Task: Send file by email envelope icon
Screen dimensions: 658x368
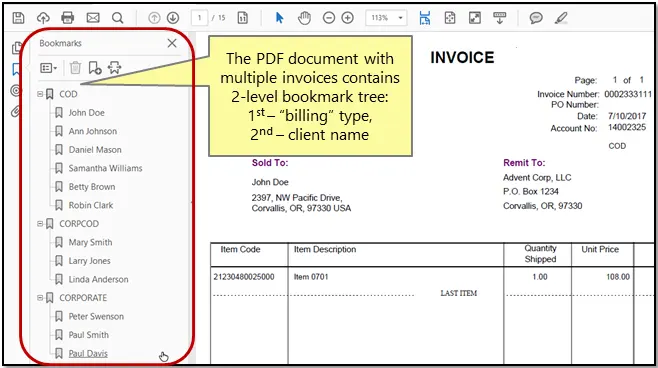Action: [x=93, y=18]
